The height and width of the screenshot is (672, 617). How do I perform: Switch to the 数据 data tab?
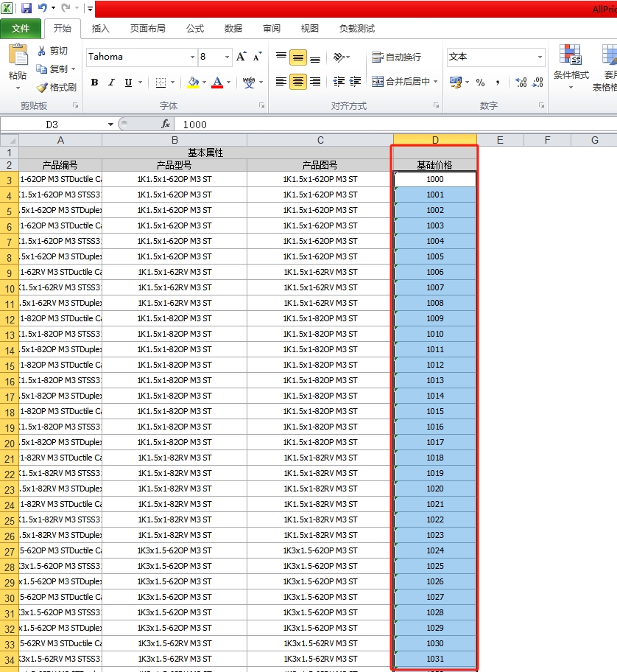coord(233,29)
